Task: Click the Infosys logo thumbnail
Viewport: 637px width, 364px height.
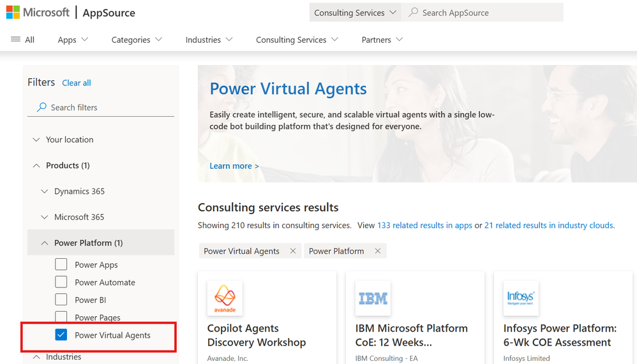Action: point(521,298)
